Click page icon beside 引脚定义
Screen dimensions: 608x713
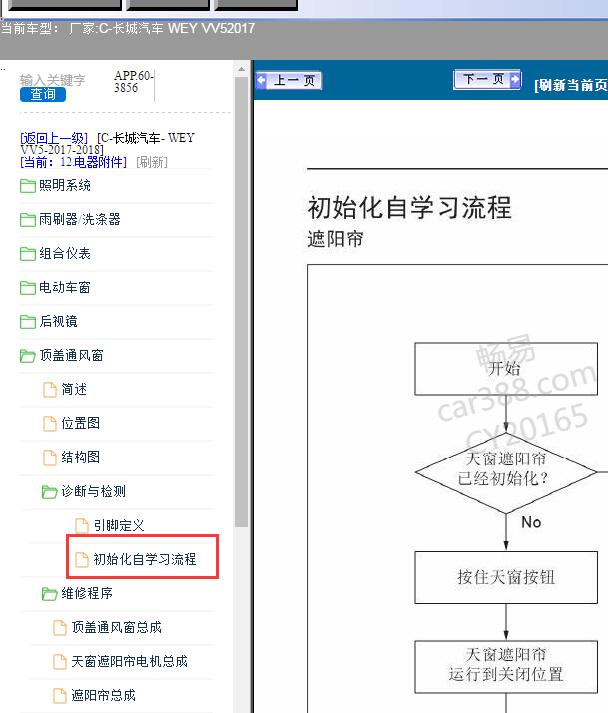[82, 526]
